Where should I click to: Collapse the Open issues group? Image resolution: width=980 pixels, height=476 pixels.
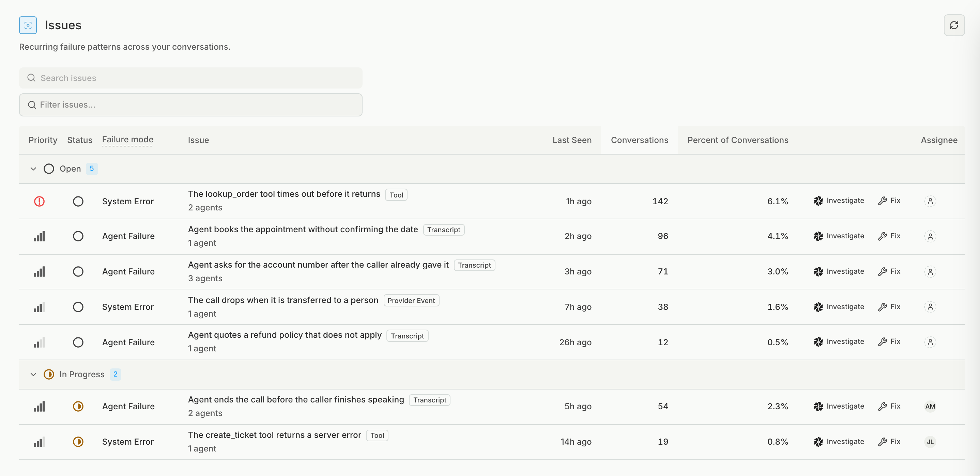pos(33,169)
